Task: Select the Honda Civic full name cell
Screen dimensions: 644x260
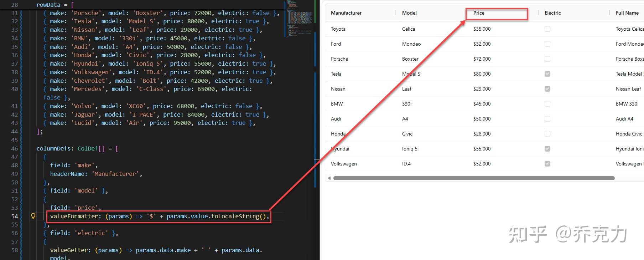Action: click(629, 134)
